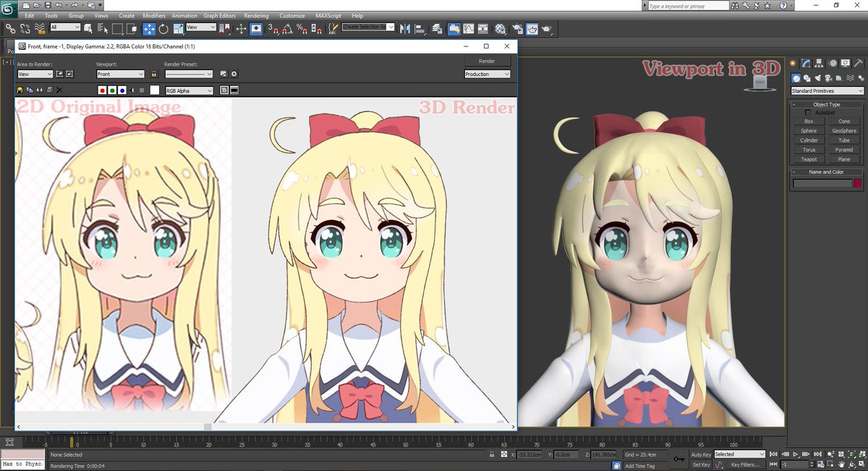Open the Edit menu
This screenshot has height=471, width=868.
[x=30, y=15]
